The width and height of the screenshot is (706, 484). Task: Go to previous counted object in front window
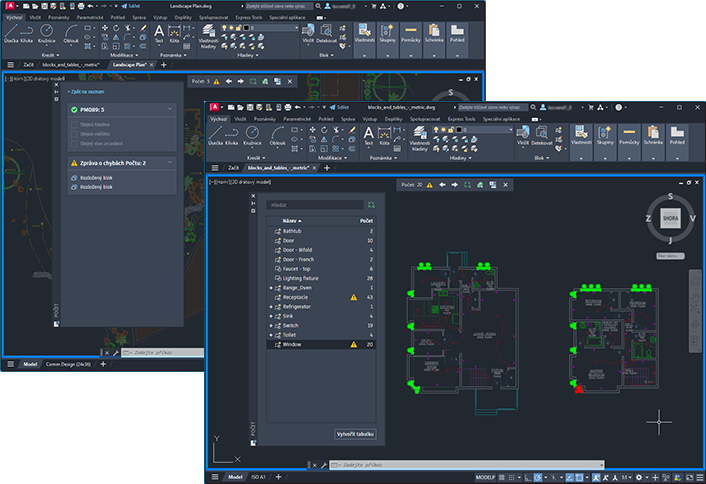click(442, 185)
